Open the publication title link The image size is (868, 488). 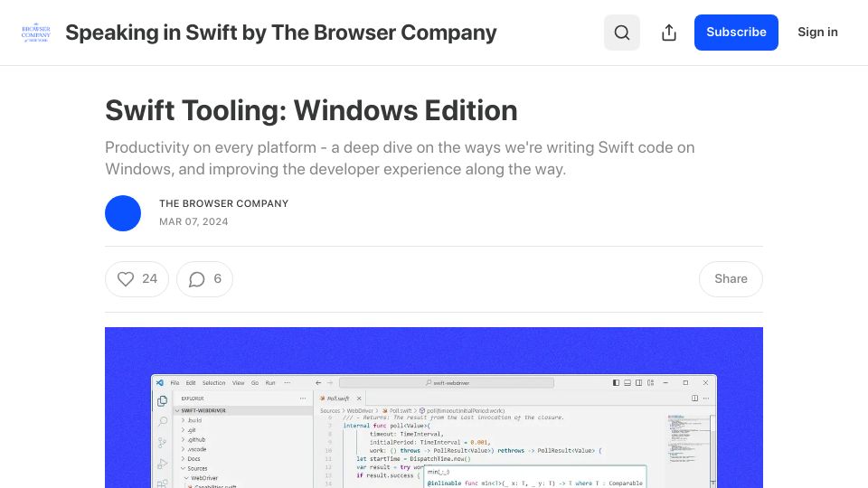[280, 33]
